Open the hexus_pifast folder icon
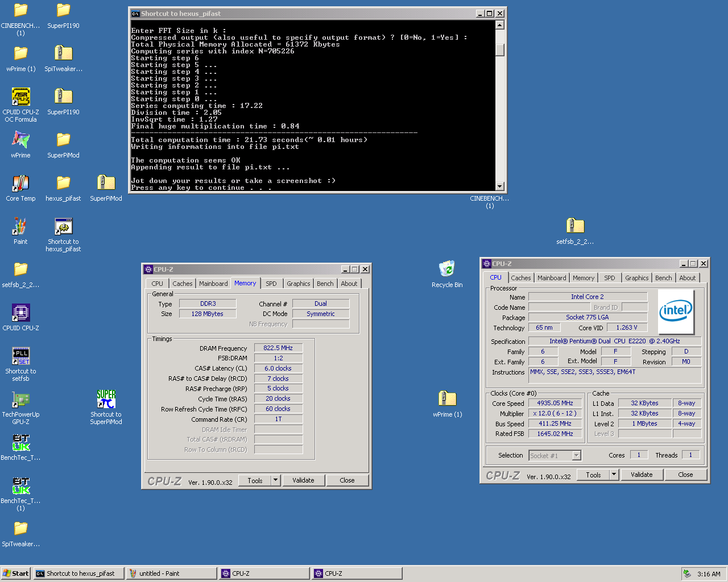 63,183
